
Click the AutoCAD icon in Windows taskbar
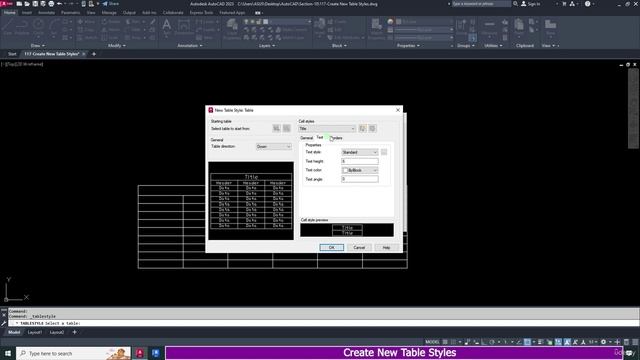point(140,353)
